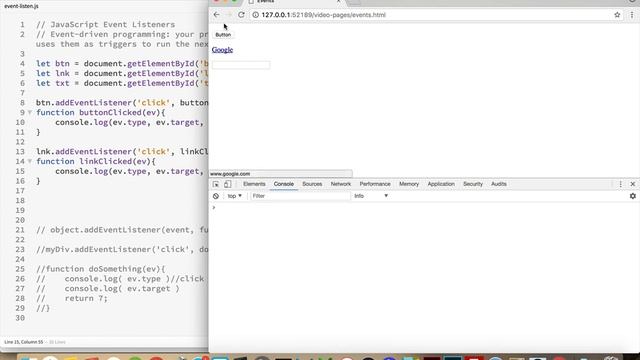The image size is (640, 360).
Task: Activate the inspect element picker in DevTools
Action: pos(216,184)
